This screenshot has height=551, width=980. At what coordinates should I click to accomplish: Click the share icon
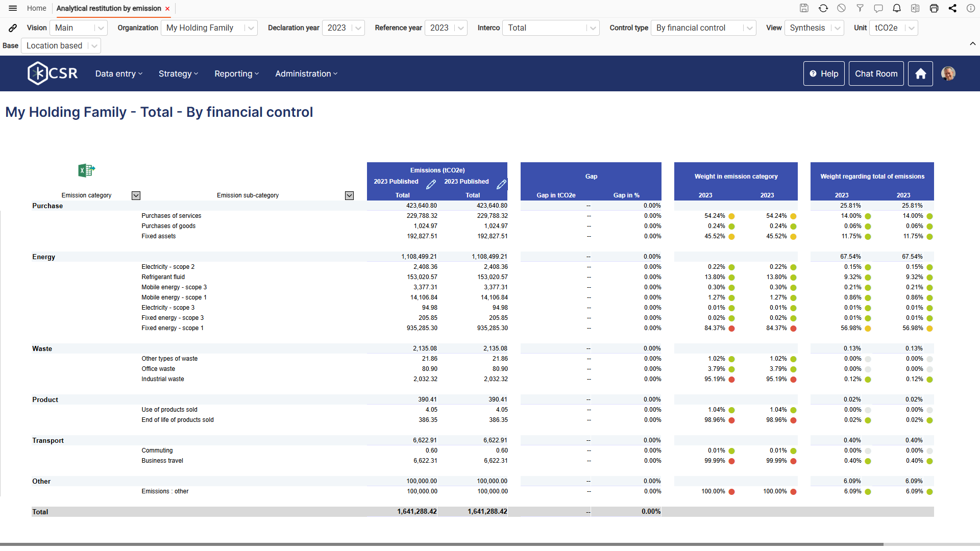(952, 8)
